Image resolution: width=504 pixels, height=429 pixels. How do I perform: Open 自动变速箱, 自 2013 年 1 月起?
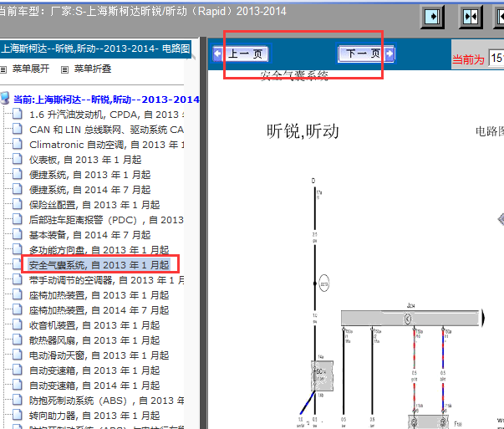point(94,370)
